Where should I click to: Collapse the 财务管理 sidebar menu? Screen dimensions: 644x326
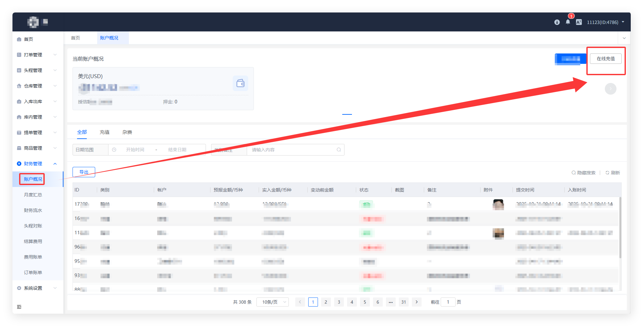pos(37,164)
